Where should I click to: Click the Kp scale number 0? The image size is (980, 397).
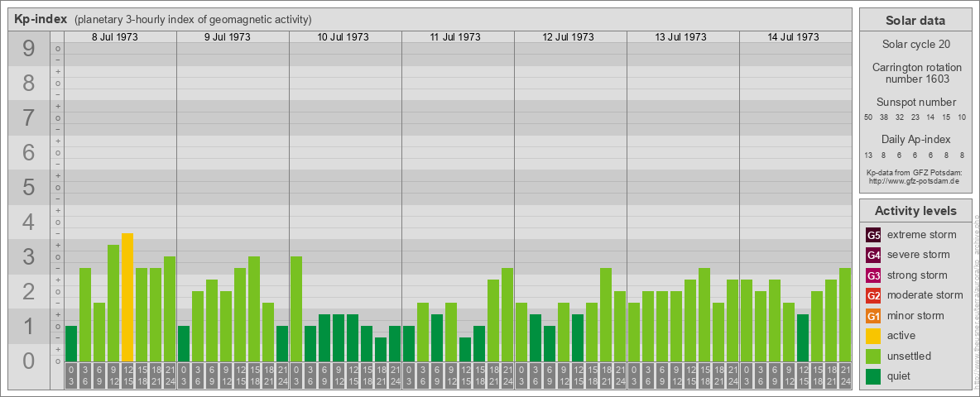point(28,361)
